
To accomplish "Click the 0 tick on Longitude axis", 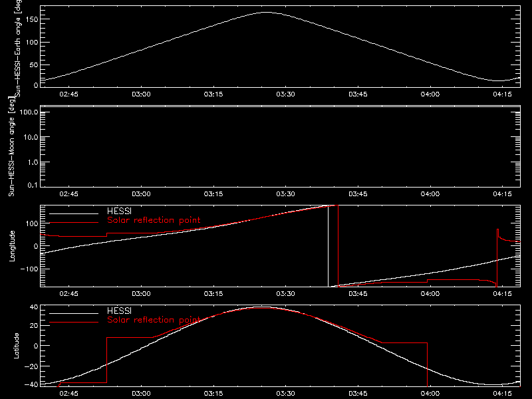I will pos(37,246).
